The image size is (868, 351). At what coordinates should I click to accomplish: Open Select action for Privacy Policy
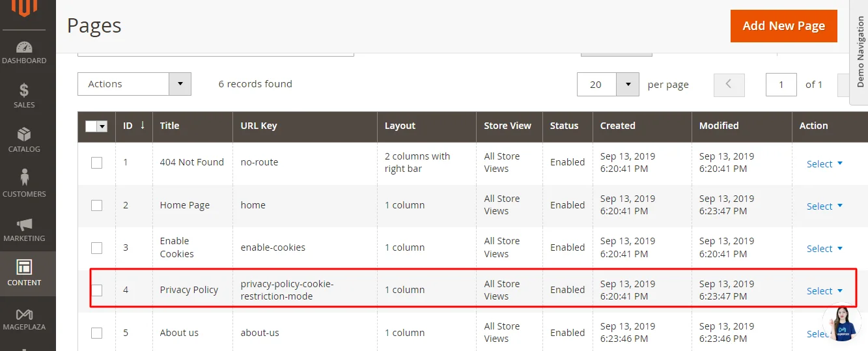coord(824,291)
